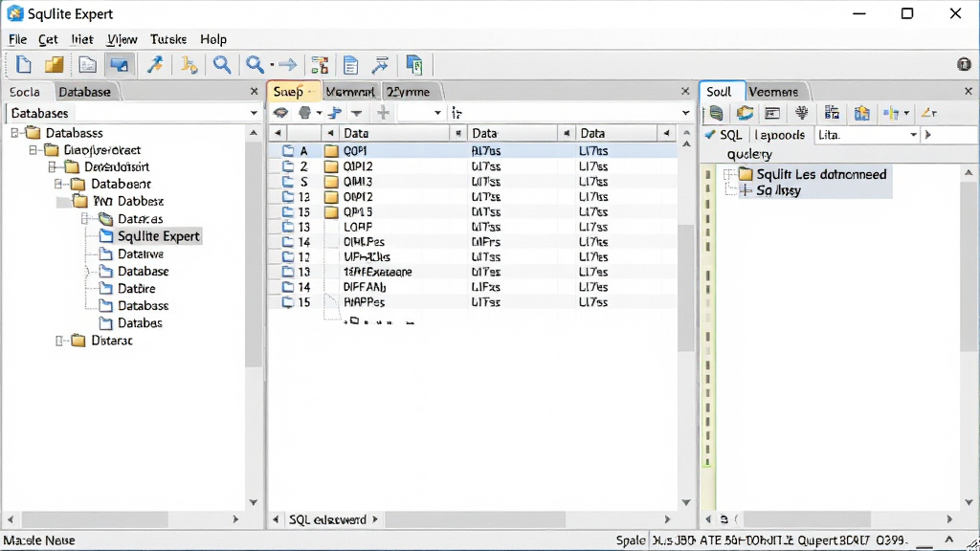
Task: Switch to the Veomene tab in right panel
Action: click(773, 92)
